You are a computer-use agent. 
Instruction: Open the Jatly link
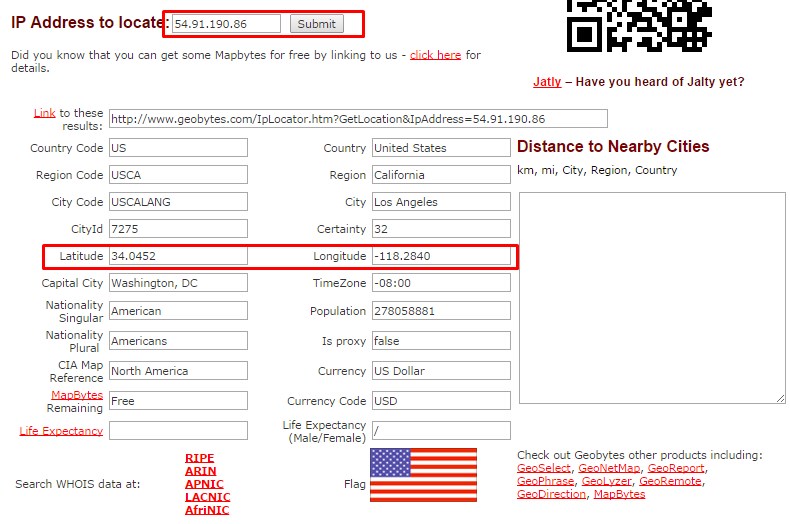pyautogui.click(x=547, y=82)
